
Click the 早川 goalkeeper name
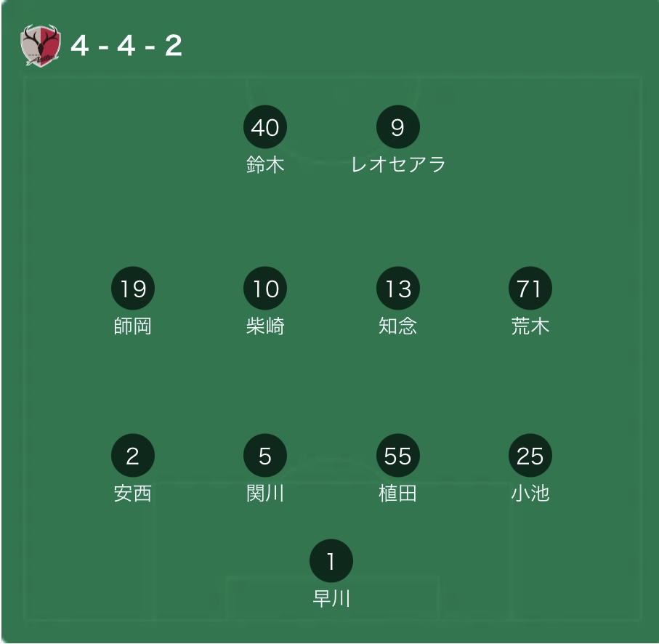point(331,598)
